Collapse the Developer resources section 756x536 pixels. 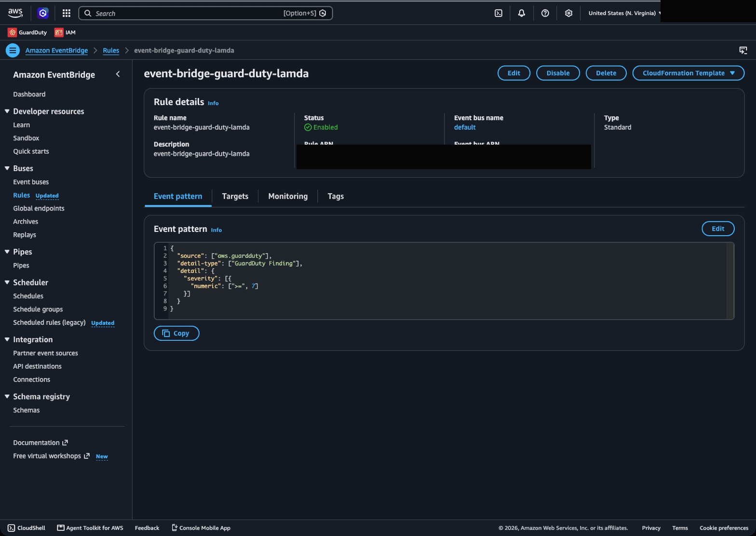(x=7, y=111)
